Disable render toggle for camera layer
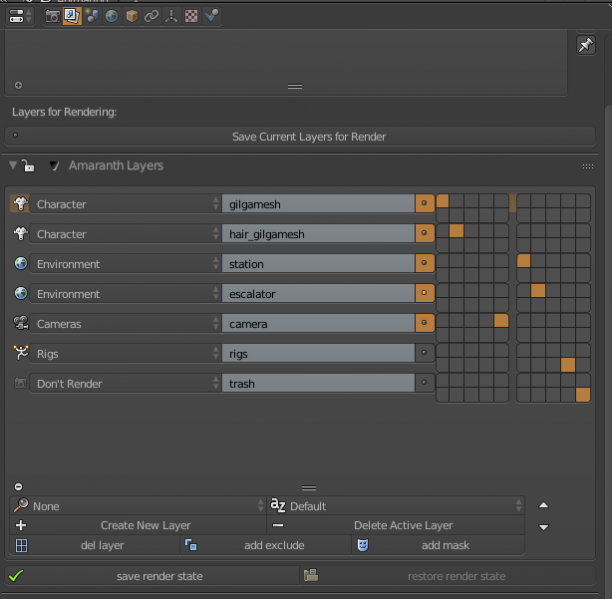This screenshot has height=599, width=612. tap(425, 323)
